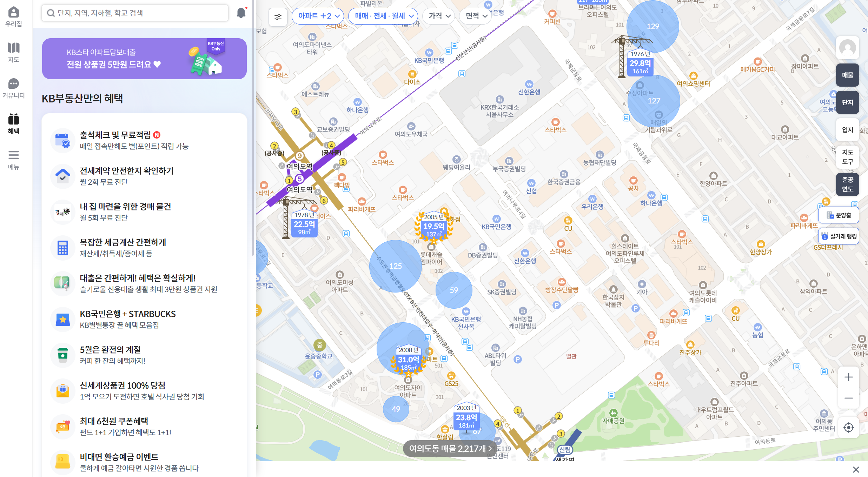Center the map on my current location
This screenshot has height=477, width=868.
849,428
